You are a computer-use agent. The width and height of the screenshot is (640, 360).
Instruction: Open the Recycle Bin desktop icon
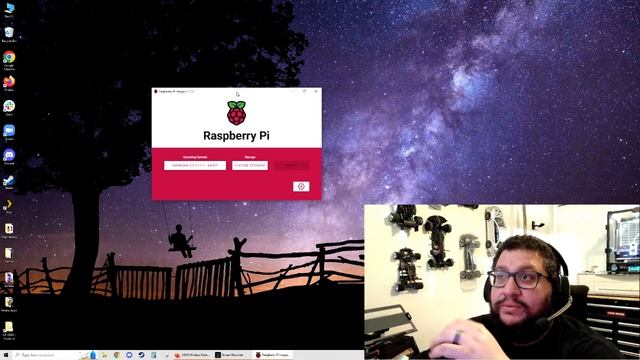(9, 34)
